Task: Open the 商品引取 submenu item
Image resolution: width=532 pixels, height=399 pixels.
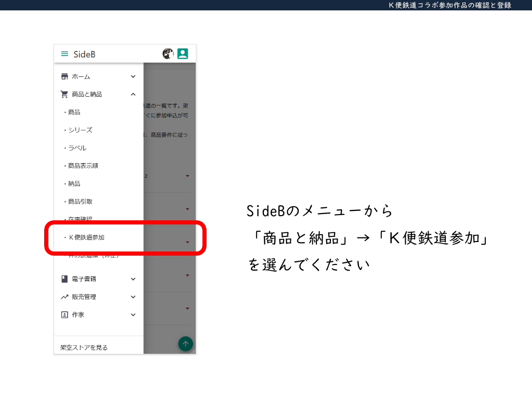Action: point(80,202)
